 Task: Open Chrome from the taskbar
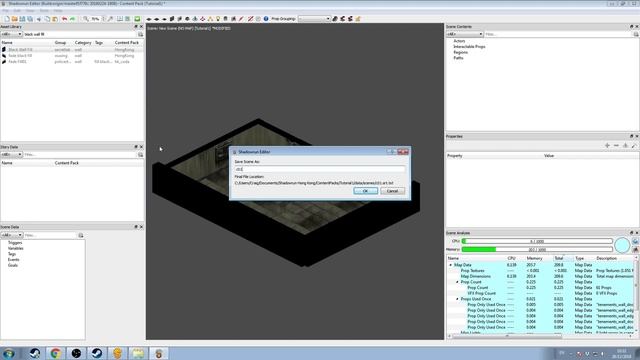56,353
